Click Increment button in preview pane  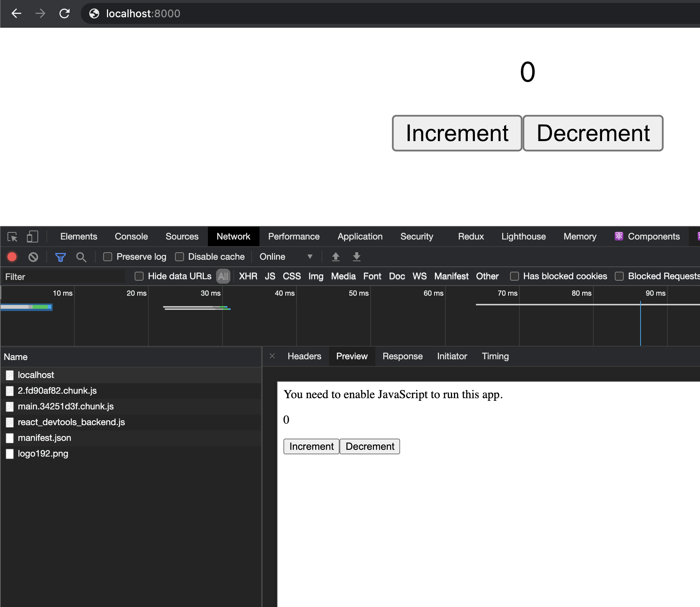(x=311, y=446)
